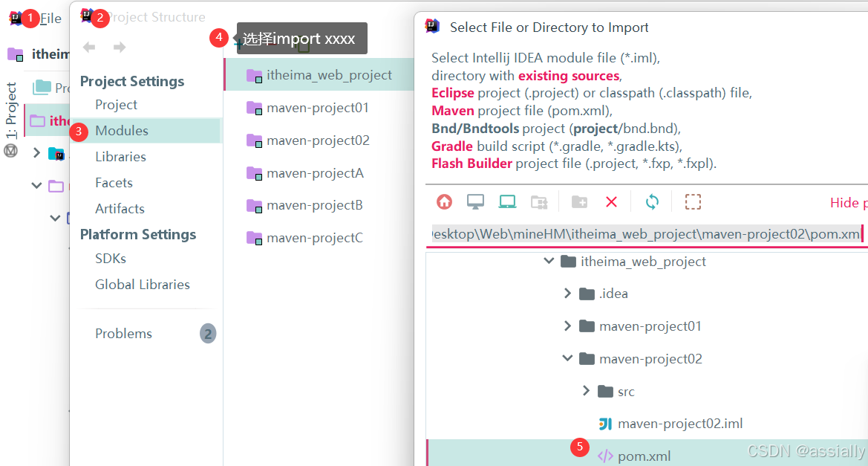Expand maven-project01 folder in file tree
Screen dimensions: 868x466
(x=567, y=326)
